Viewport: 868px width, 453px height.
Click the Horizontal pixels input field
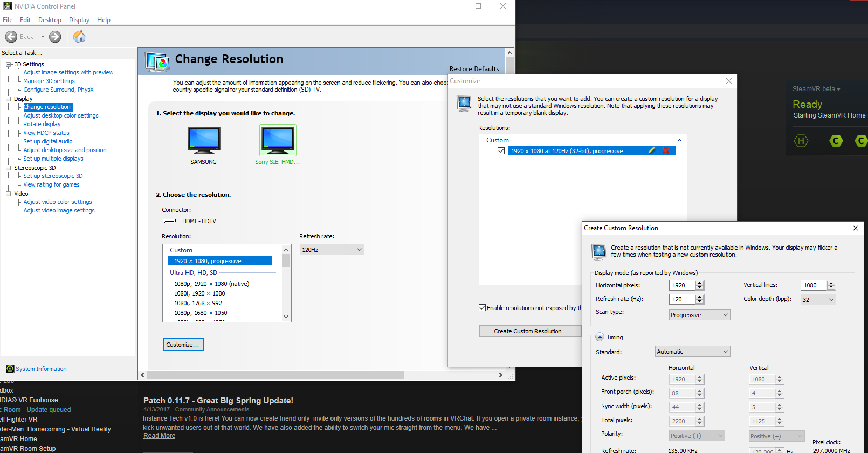pos(682,285)
